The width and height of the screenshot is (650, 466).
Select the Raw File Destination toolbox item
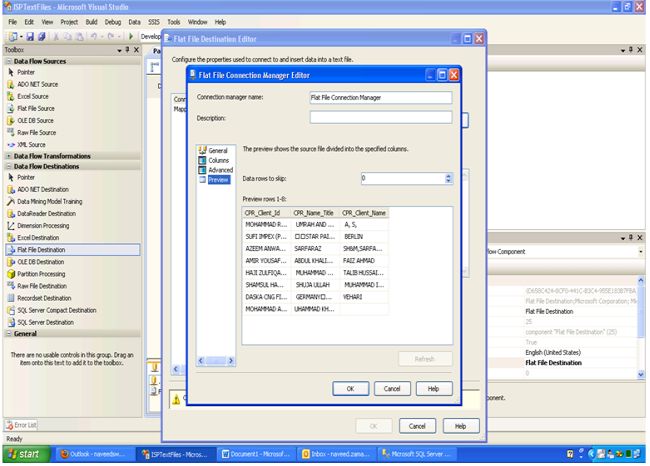(x=42, y=286)
